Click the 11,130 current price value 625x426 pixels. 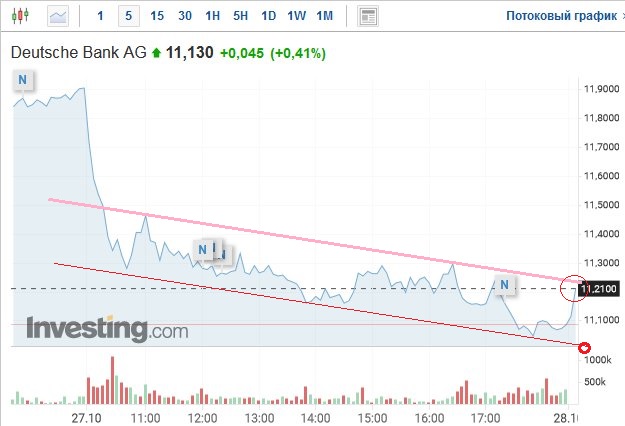pyautogui.click(x=189, y=53)
